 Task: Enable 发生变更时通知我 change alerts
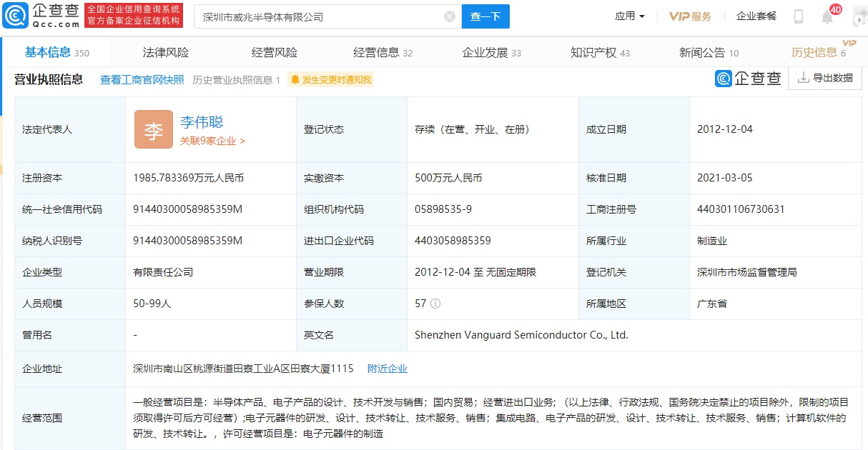click(331, 79)
